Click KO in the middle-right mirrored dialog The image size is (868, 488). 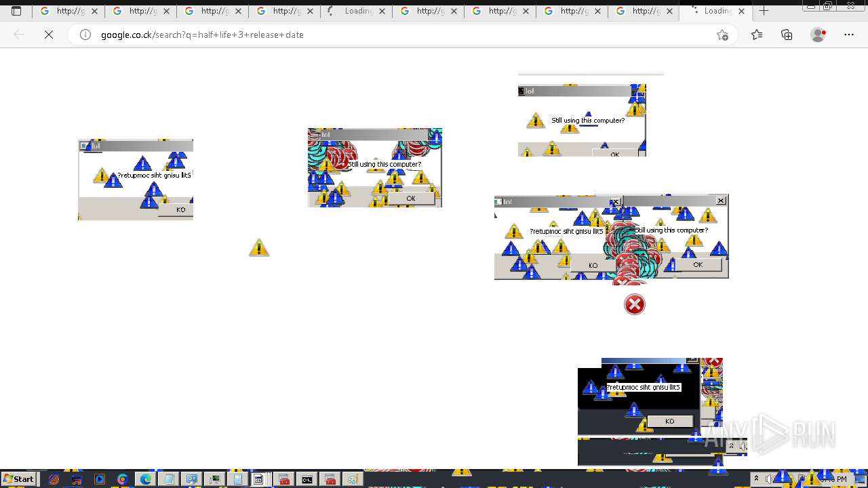coord(593,266)
